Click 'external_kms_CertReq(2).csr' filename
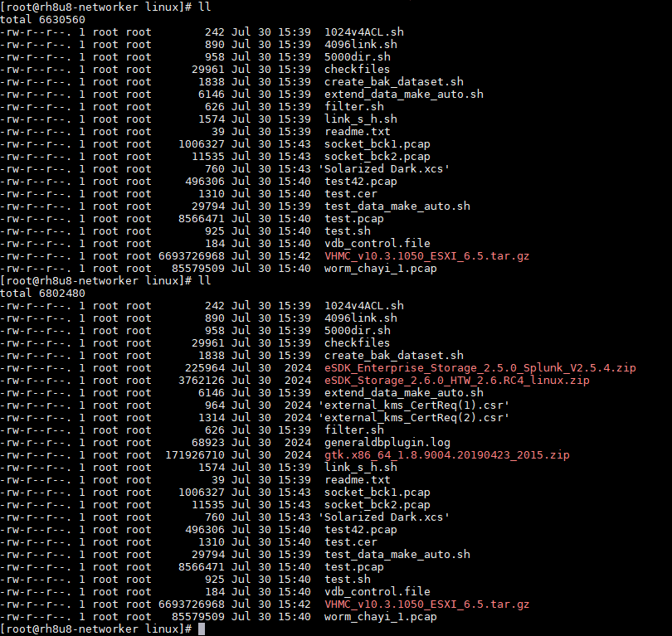Viewport: 672px width, 636px height. [414, 418]
